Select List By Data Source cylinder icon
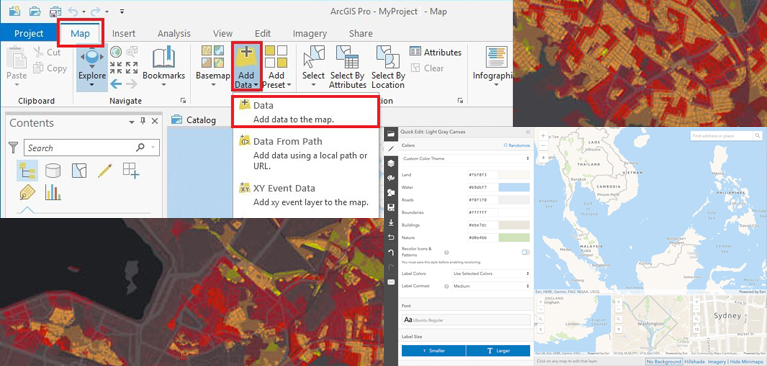Screen dimensions: 767x366 (53, 170)
